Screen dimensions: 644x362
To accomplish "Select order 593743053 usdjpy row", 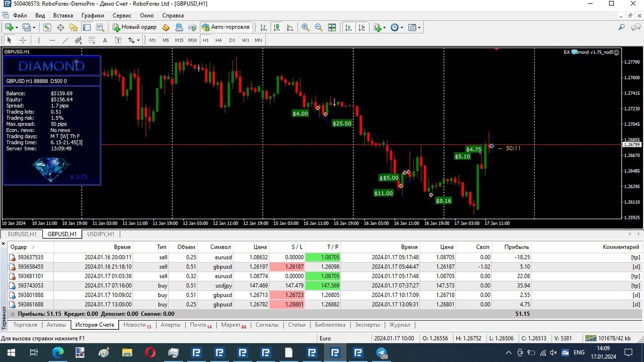I will click(x=324, y=285).
